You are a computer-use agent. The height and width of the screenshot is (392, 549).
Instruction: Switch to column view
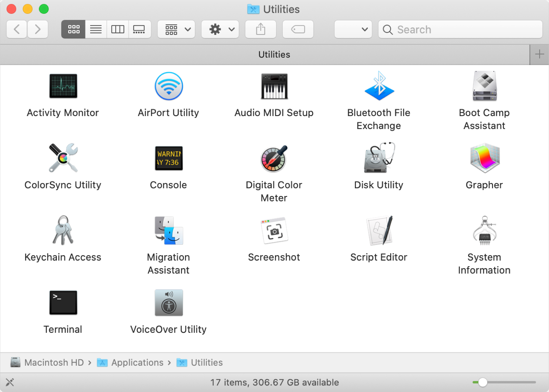[117, 29]
